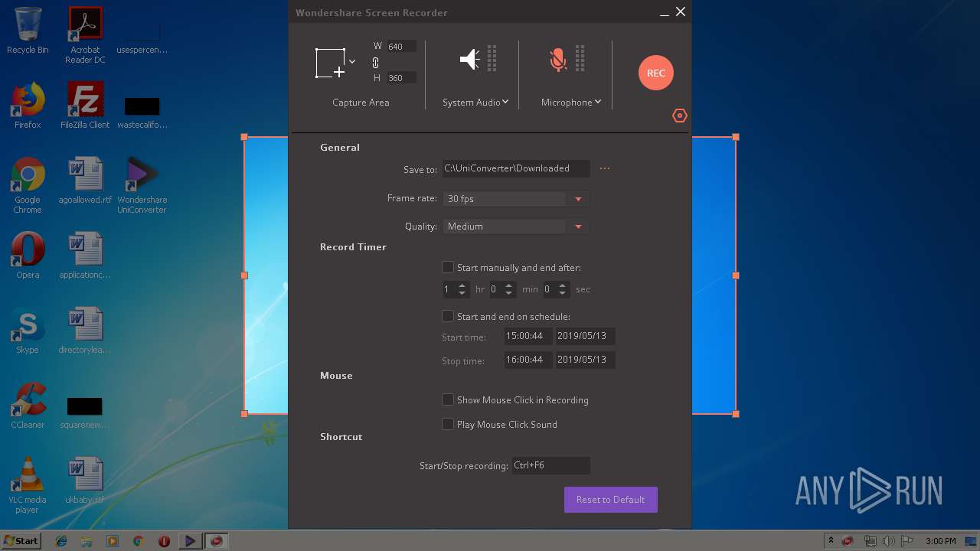Decrease the seconds stepper value
Viewport: 980px width, 551px height.
(x=563, y=293)
